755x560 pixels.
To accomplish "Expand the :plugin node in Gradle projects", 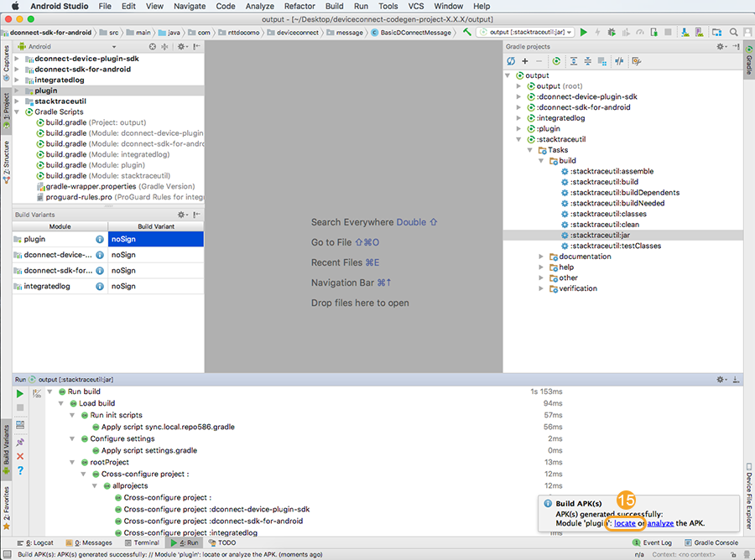I will click(x=518, y=128).
